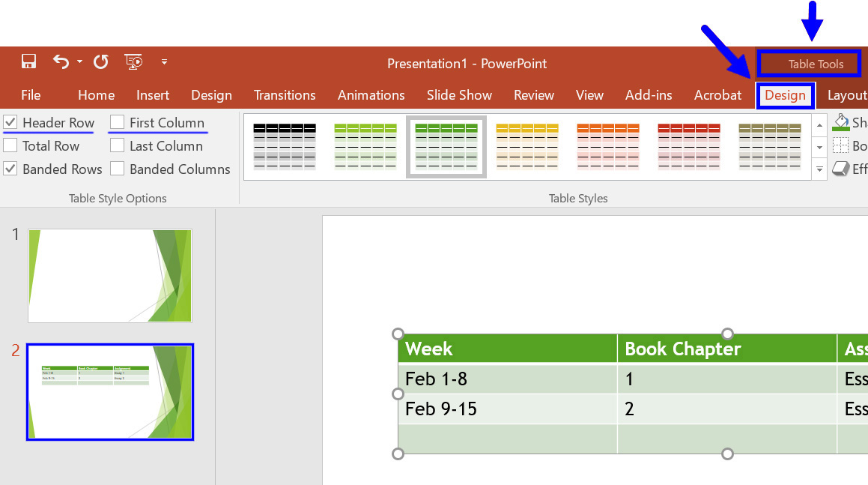Enable the First Column option

click(x=118, y=122)
